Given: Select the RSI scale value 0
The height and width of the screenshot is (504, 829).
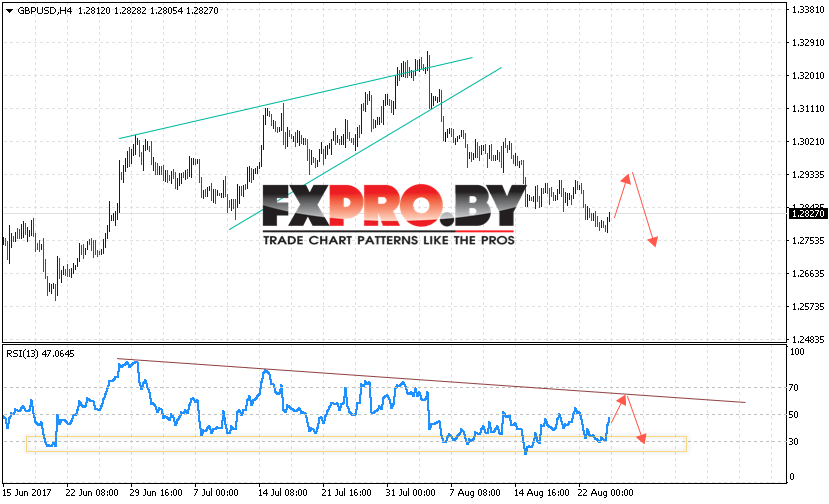Looking at the screenshot, I should (x=791, y=476).
